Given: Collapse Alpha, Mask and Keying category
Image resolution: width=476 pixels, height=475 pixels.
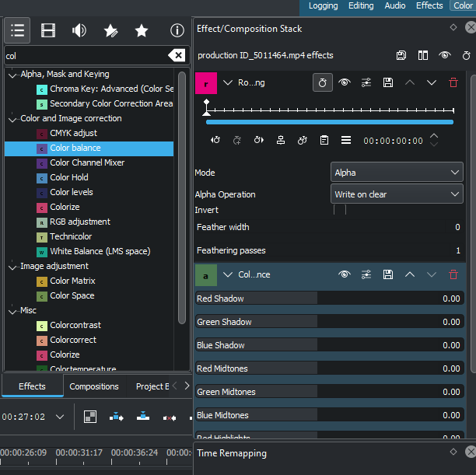Looking at the screenshot, I should (12, 75).
